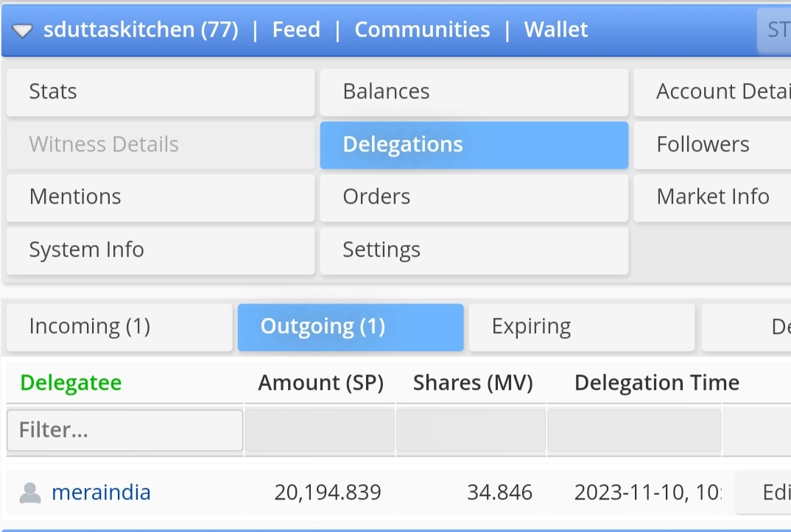791x532 pixels.
Task: Switch to the Balances tab
Action: click(474, 92)
